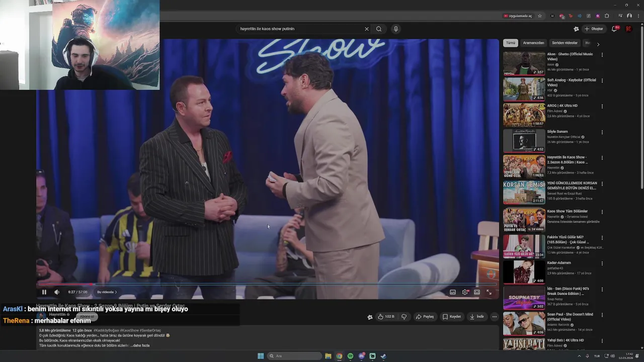Viewport: 644px width, 362px height.
Task: Open the 'Söyle Sunam' video title
Action: click(x=557, y=132)
